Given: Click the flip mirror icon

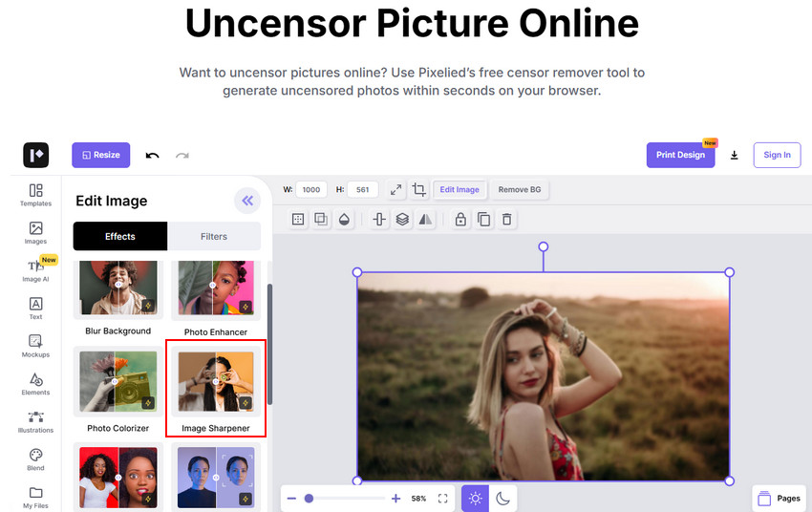Looking at the screenshot, I should point(426,220).
